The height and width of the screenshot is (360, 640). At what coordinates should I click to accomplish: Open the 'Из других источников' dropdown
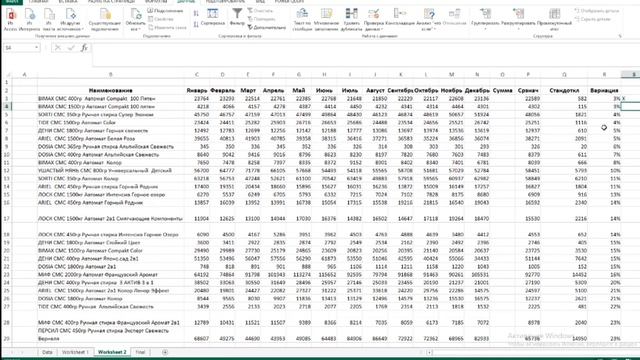click(71, 20)
